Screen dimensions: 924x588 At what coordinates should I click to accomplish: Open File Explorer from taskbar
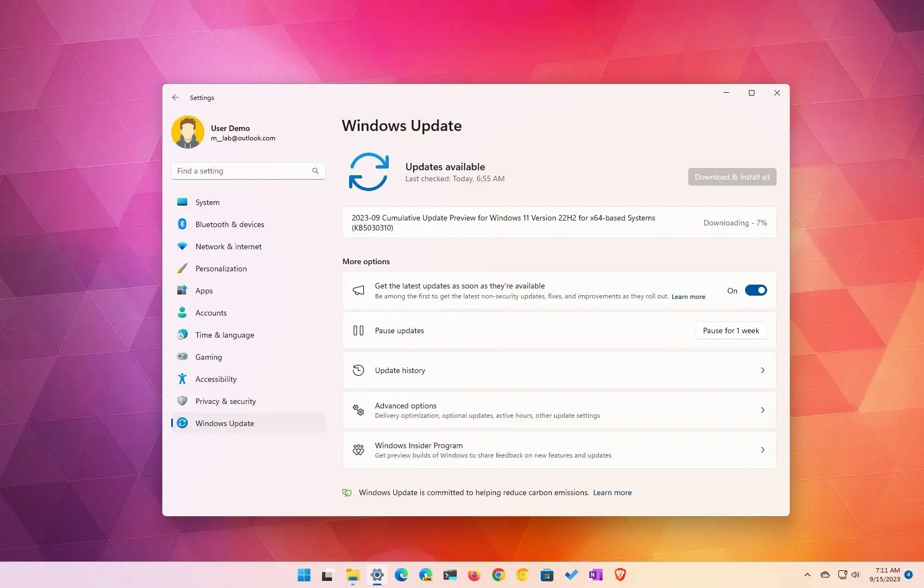point(352,575)
